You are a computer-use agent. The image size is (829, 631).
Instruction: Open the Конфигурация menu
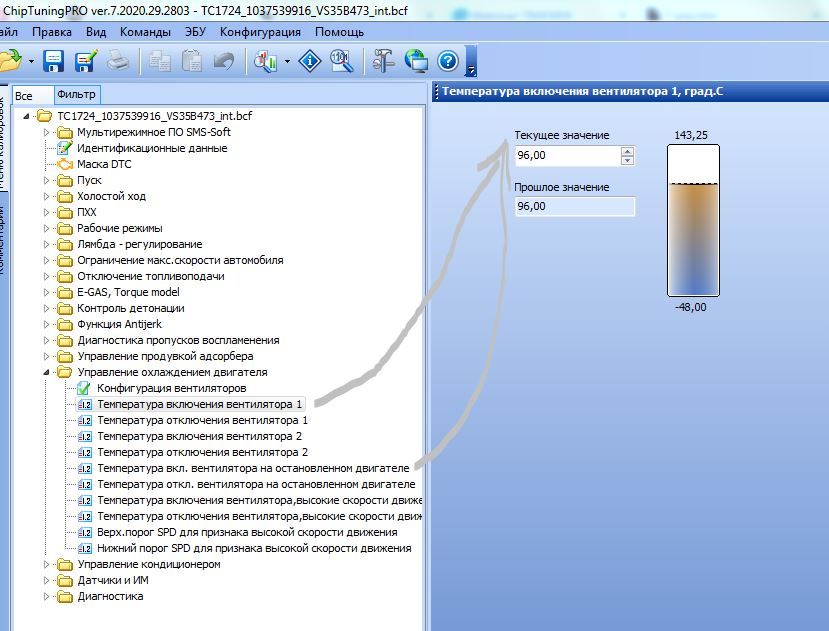click(260, 32)
